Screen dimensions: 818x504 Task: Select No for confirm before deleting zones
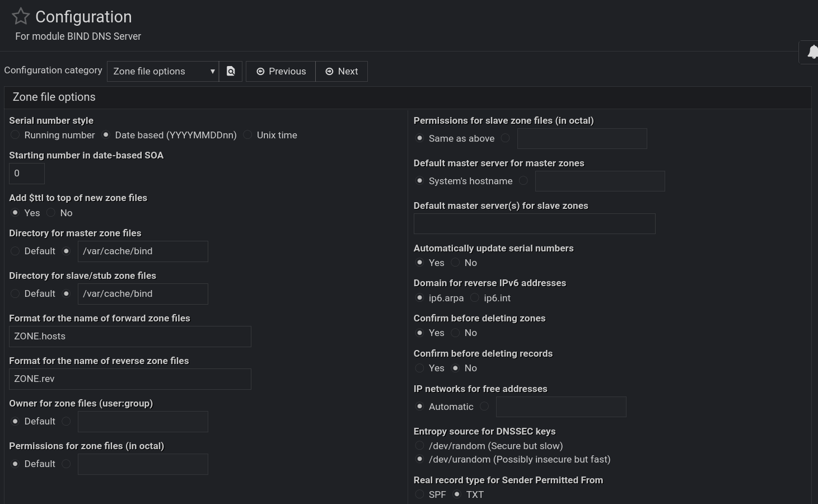[456, 333]
